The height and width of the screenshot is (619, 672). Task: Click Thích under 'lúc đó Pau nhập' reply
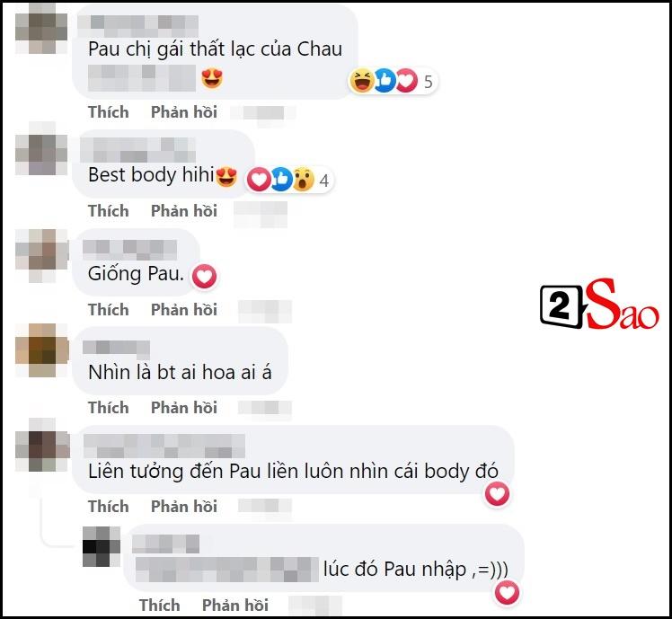pyautogui.click(x=159, y=606)
